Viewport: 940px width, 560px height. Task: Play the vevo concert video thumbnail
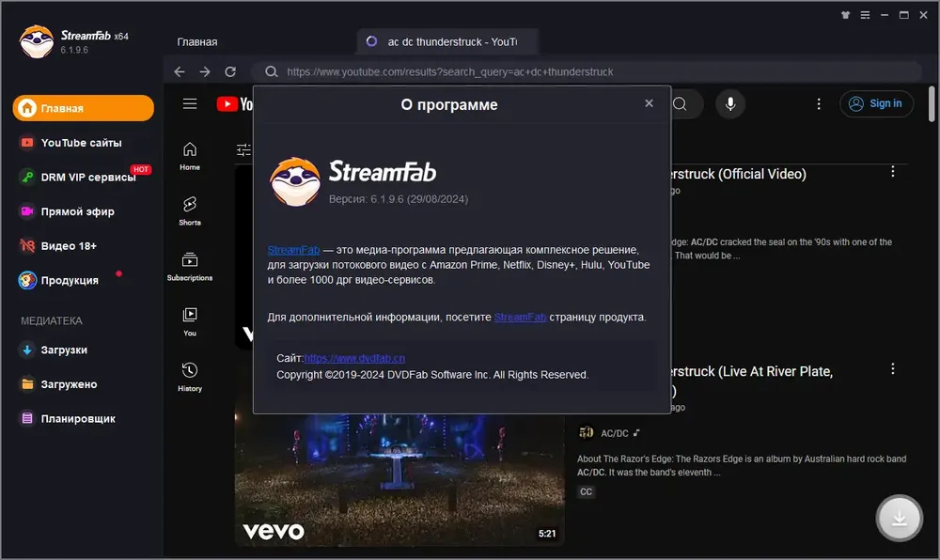coord(399,479)
